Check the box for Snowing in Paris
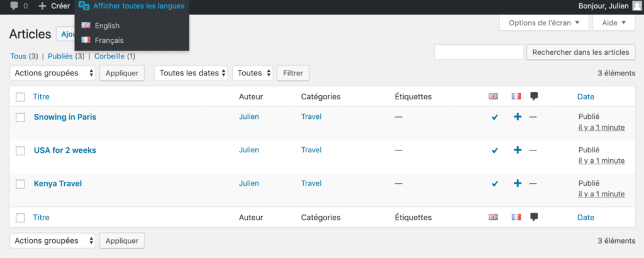This screenshot has width=644, height=258. (20, 117)
